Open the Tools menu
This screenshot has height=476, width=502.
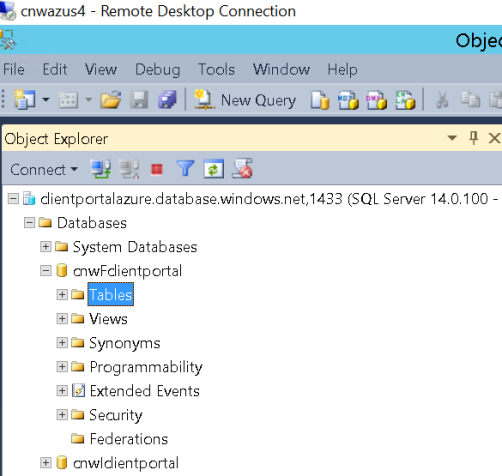[216, 69]
